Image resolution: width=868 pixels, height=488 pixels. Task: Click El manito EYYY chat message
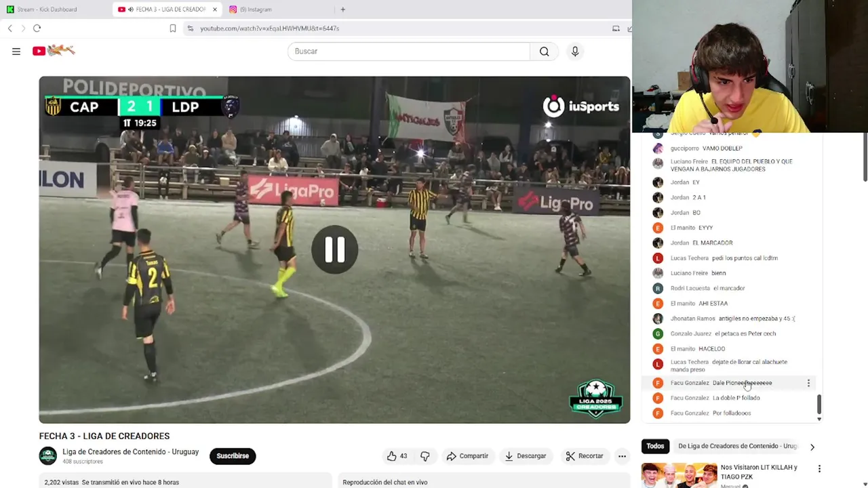point(692,228)
